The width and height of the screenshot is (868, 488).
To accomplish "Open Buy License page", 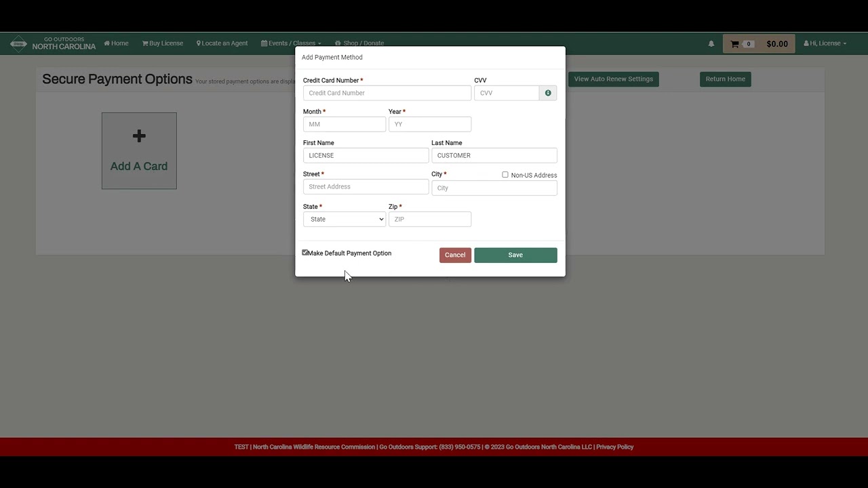I will [x=163, y=43].
